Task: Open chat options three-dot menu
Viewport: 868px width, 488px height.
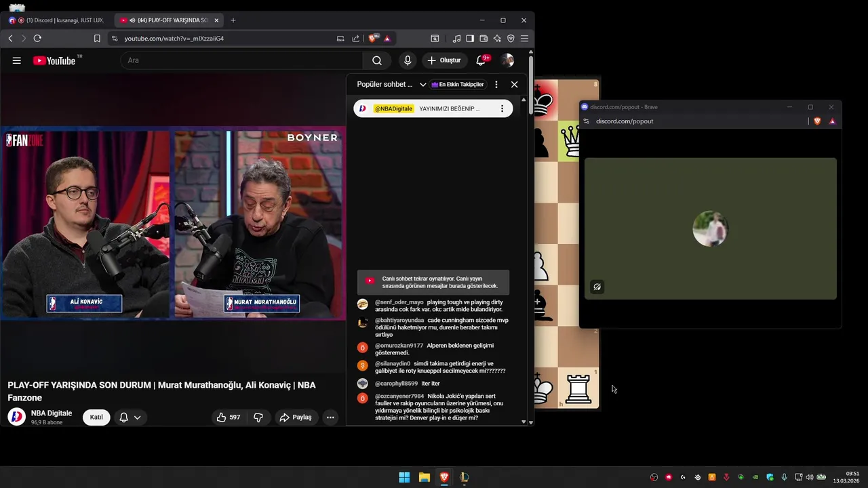Action: [496, 85]
